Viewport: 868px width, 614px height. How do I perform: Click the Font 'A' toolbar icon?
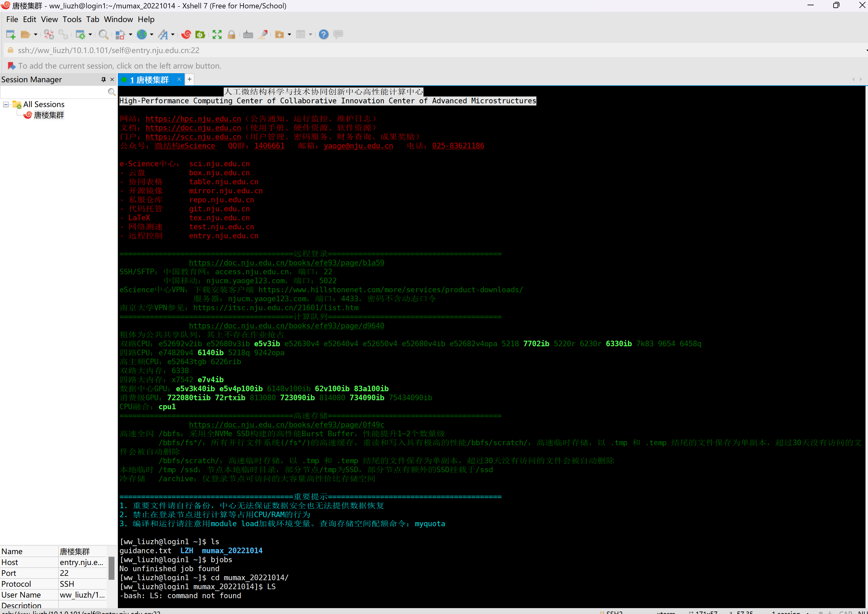pyautogui.click(x=163, y=34)
